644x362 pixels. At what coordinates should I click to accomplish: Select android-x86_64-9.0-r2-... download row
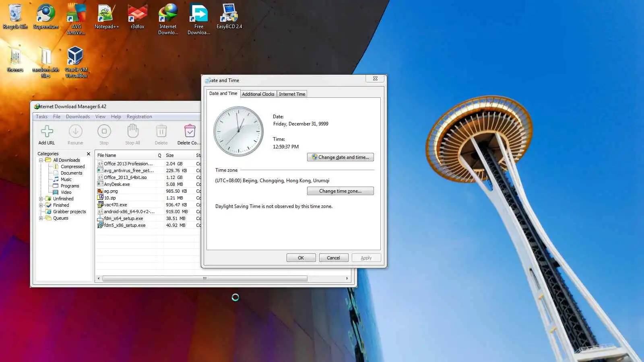(x=149, y=212)
